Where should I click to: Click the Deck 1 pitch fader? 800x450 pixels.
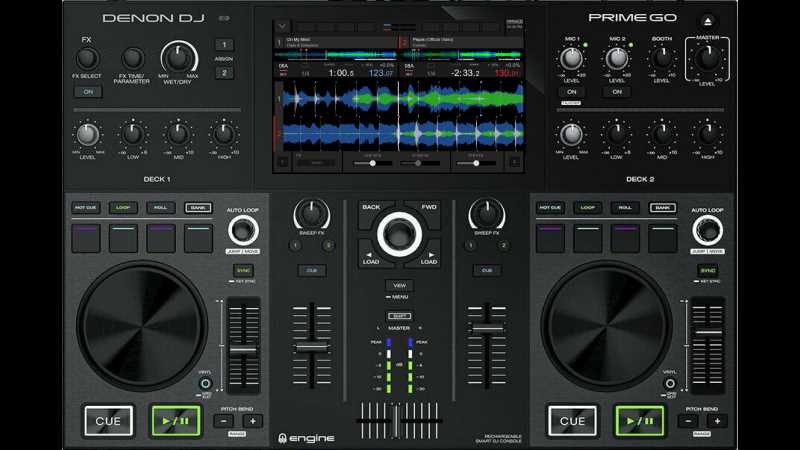click(243, 350)
